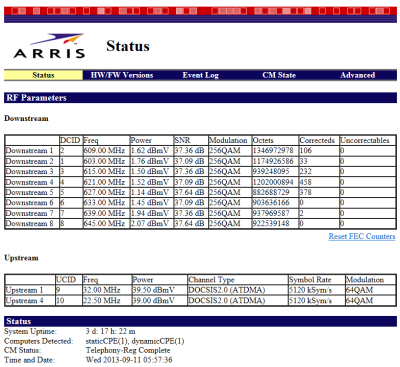
Task: Open the Advanced tab
Action: pyautogui.click(x=358, y=75)
